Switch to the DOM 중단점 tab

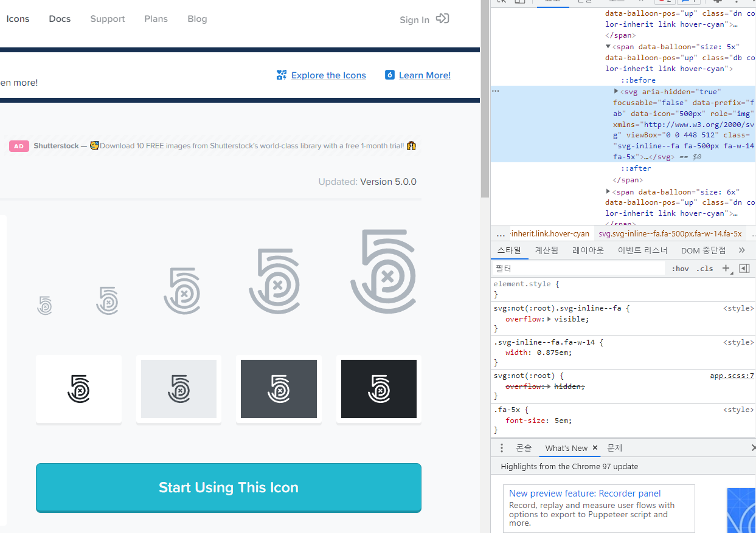coord(703,250)
